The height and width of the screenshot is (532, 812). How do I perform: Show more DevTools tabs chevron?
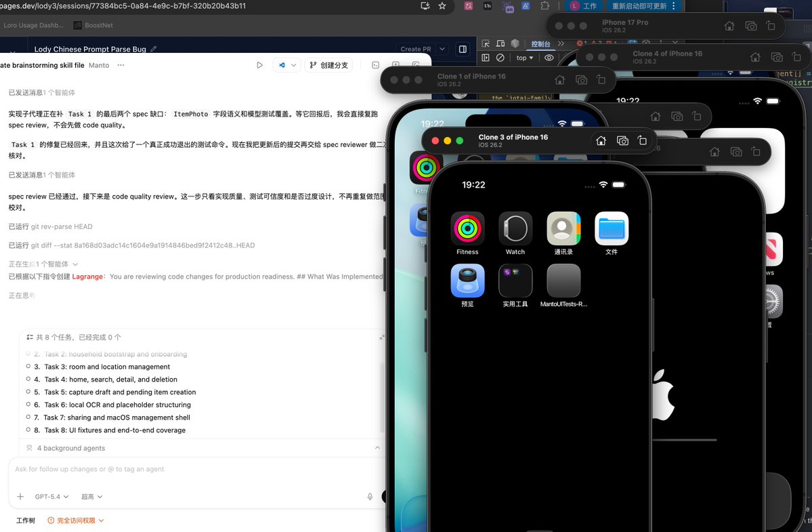pyautogui.click(x=561, y=43)
